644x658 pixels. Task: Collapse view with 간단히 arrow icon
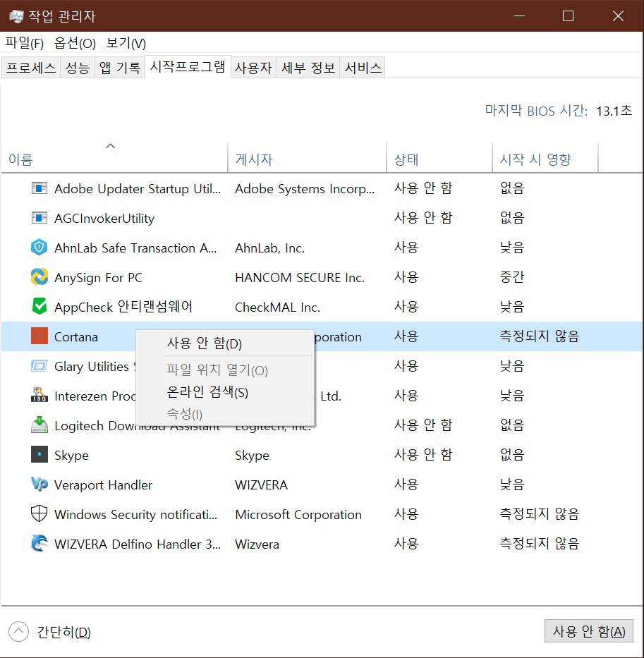click(x=18, y=632)
